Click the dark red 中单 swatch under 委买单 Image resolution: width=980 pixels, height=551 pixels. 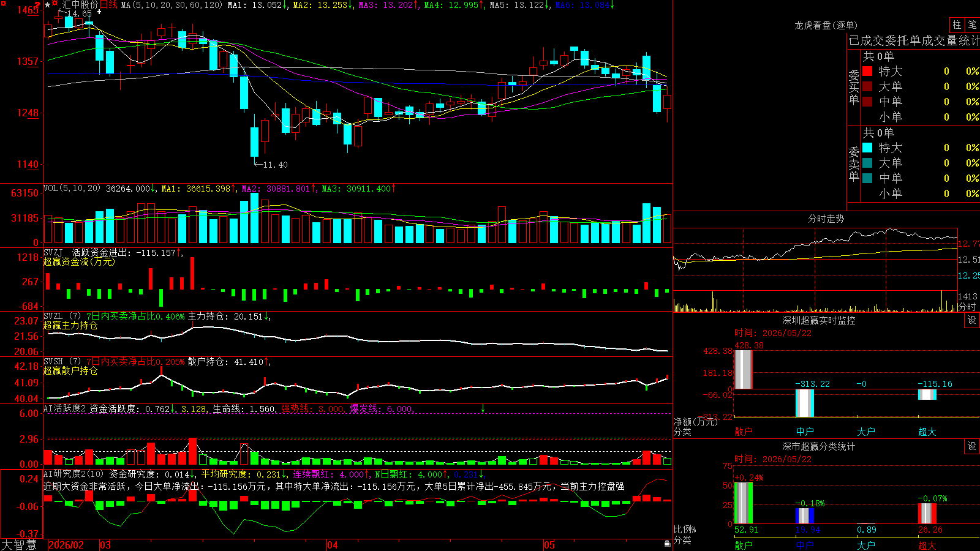867,101
